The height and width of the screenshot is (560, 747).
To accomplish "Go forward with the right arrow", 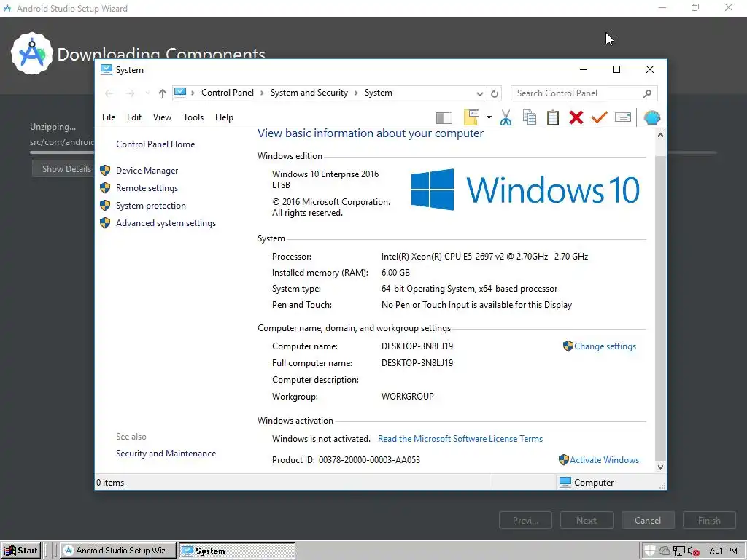I will pos(130,93).
